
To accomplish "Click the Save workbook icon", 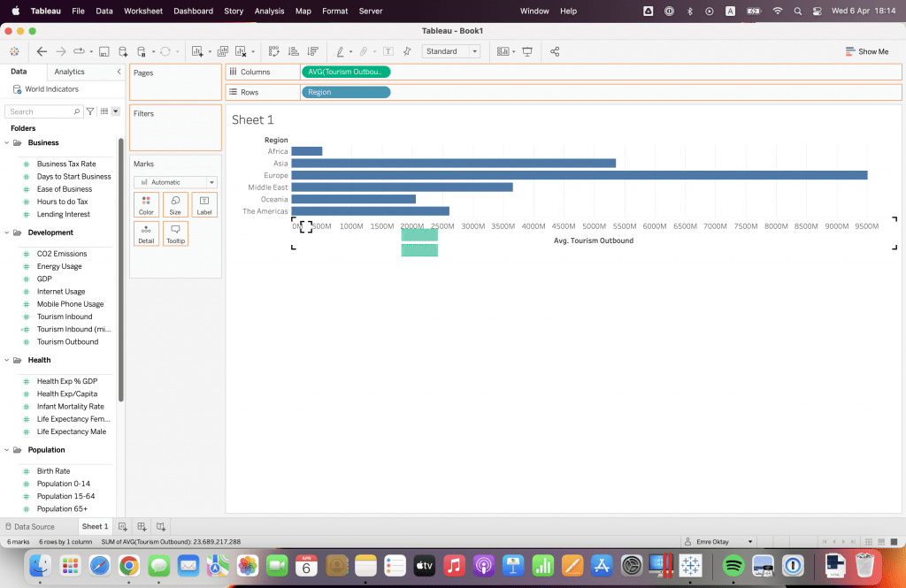I will (x=104, y=51).
